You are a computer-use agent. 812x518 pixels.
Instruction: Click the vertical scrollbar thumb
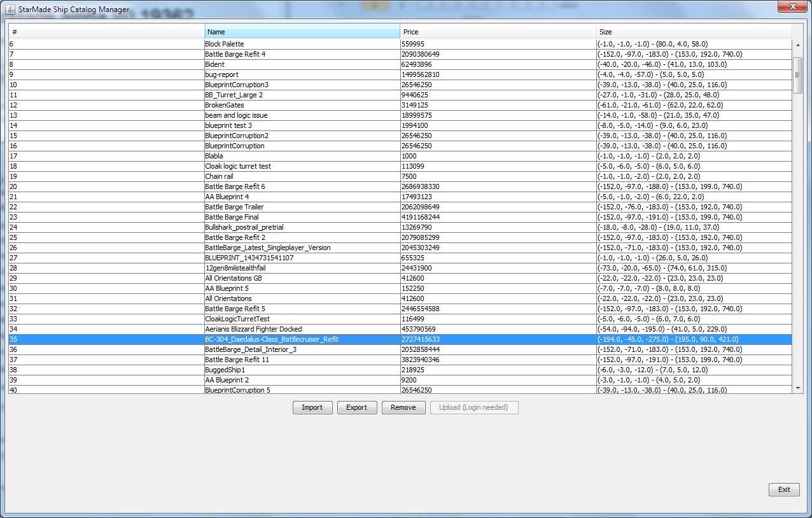797,75
